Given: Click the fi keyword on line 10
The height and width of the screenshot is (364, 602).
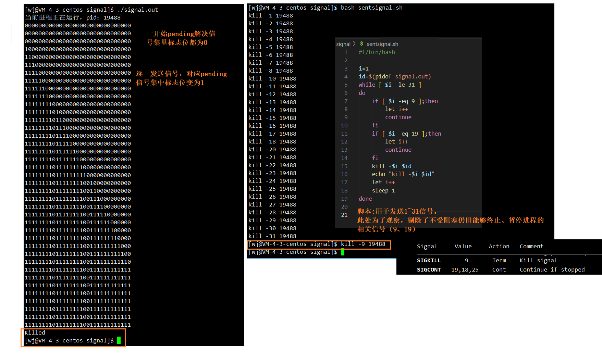Looking at the screenshot, I should click(375, 125).
